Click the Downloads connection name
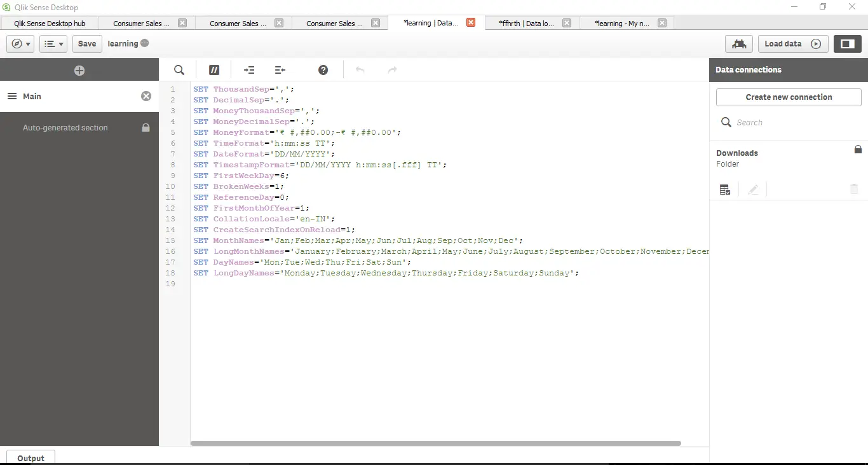 [x=737, y=153]
